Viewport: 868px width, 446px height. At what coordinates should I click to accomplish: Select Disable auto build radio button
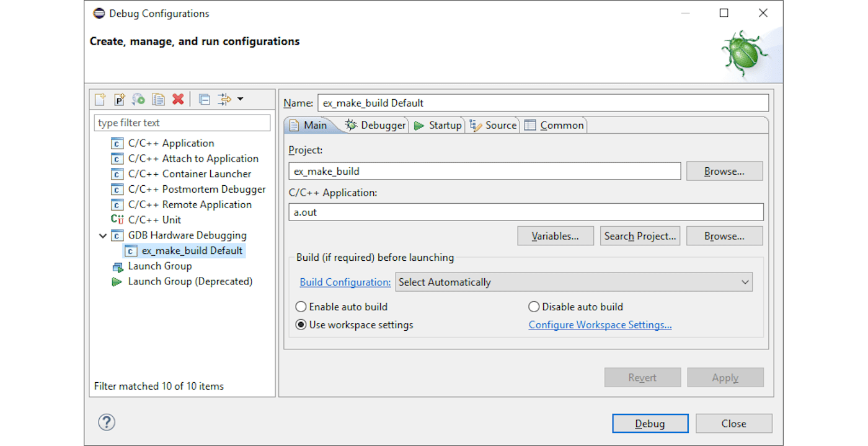pos(534,307)
